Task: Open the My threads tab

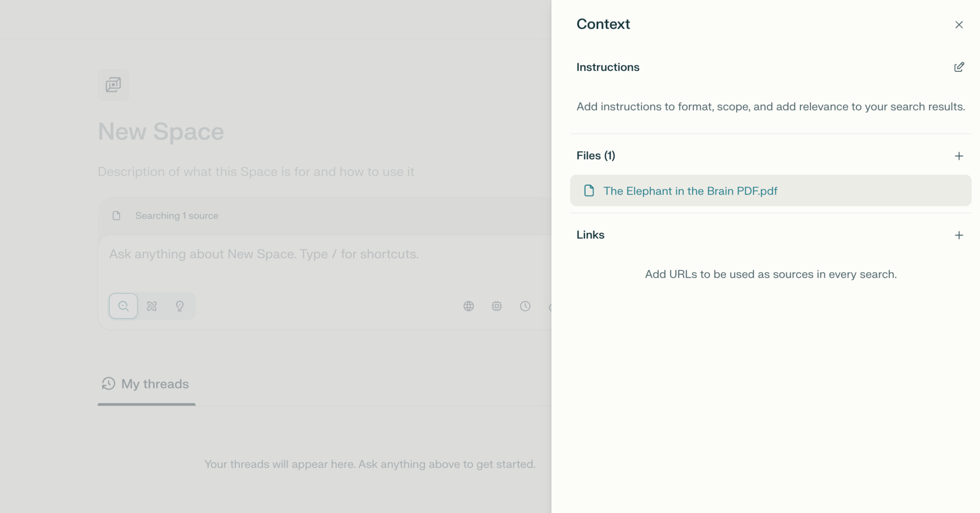Action: pyautogui.click(x=146, y=384)
